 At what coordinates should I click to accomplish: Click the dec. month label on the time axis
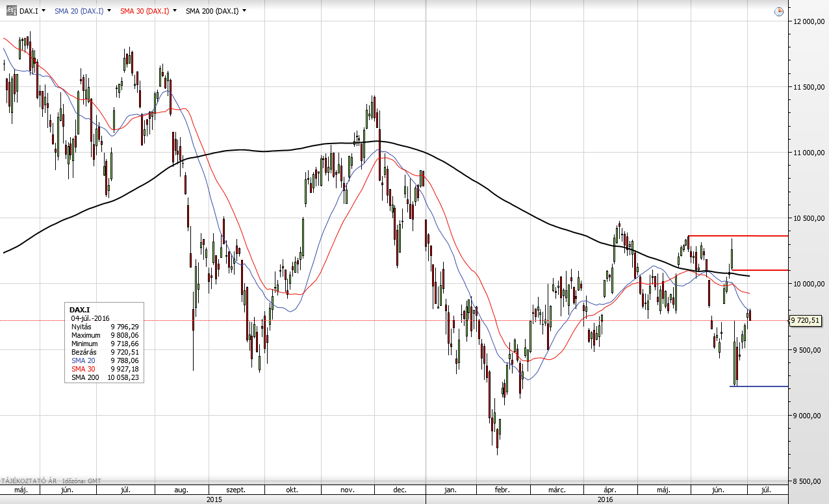[401, 490]
